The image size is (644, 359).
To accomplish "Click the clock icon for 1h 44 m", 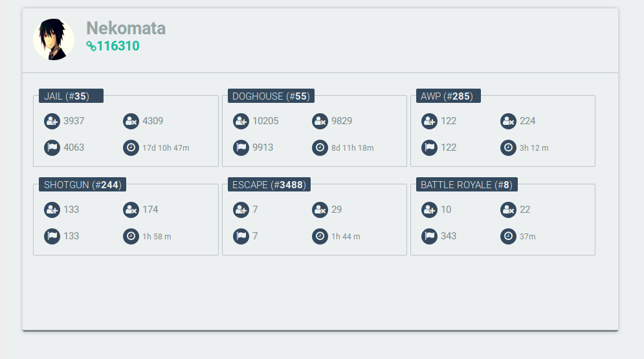I will click(320, 236).
